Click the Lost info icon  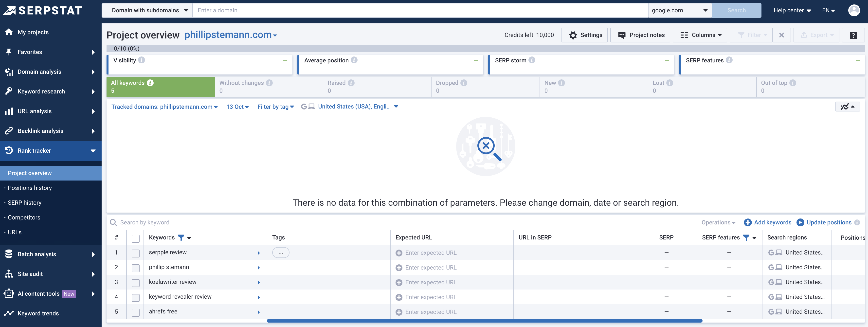tap(669, 83)
